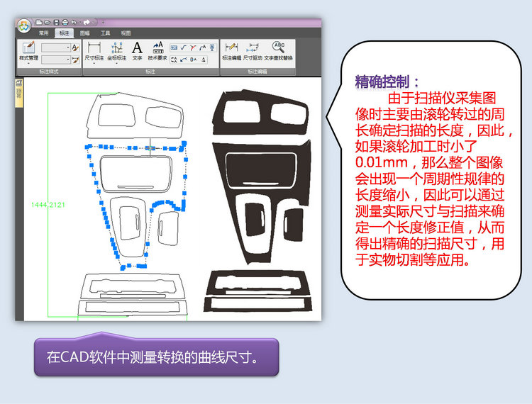Click the black scanned console image
Viewport: 532px width, 404px height.
pos(262,203)
